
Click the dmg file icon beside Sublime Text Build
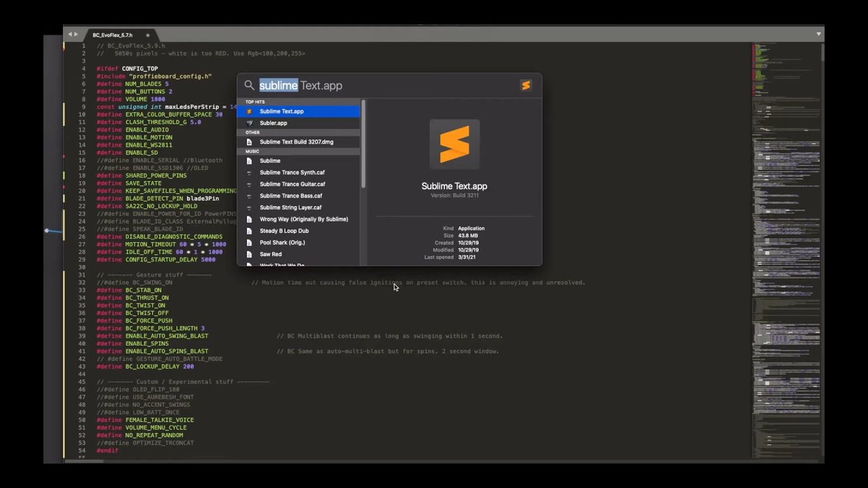pyautogui.click(x=249, y=142)
